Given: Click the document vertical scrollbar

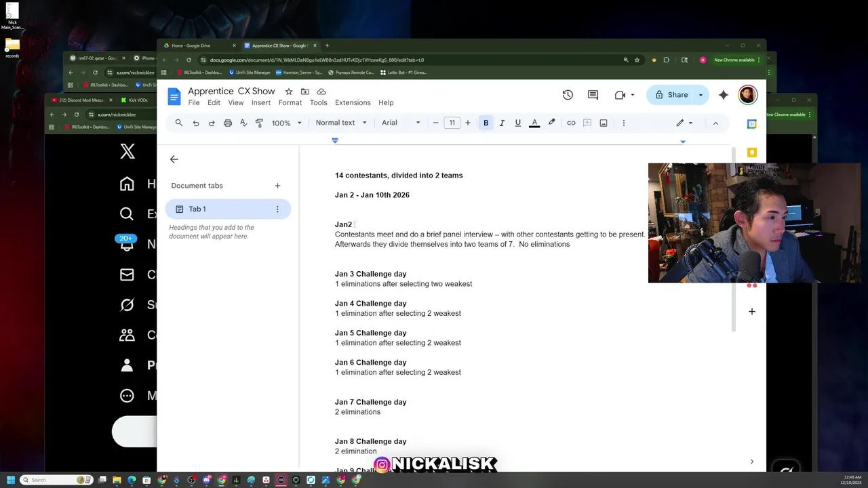Looking at the screenshot, I should tap(733, 239).
